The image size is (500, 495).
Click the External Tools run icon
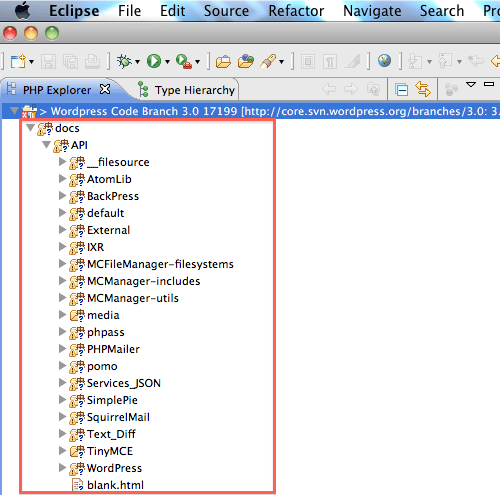point(184,61)
